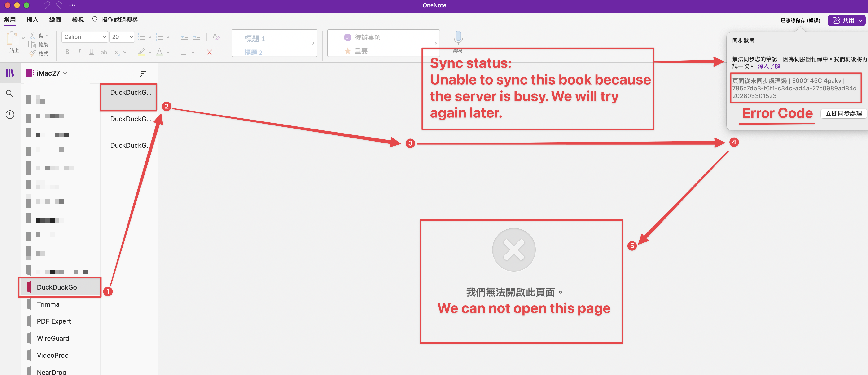The image size is (868, 375).
Task: Open Search with the magnifier icon
Action: (10, 94)
